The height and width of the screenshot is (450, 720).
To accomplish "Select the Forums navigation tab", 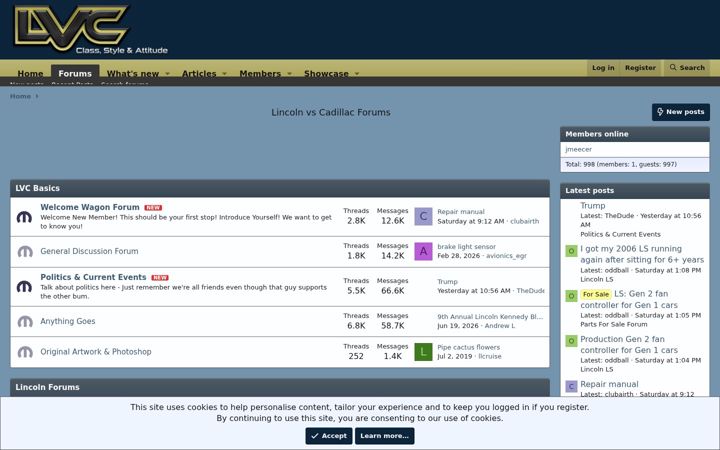I will click(x=75, y=73).
